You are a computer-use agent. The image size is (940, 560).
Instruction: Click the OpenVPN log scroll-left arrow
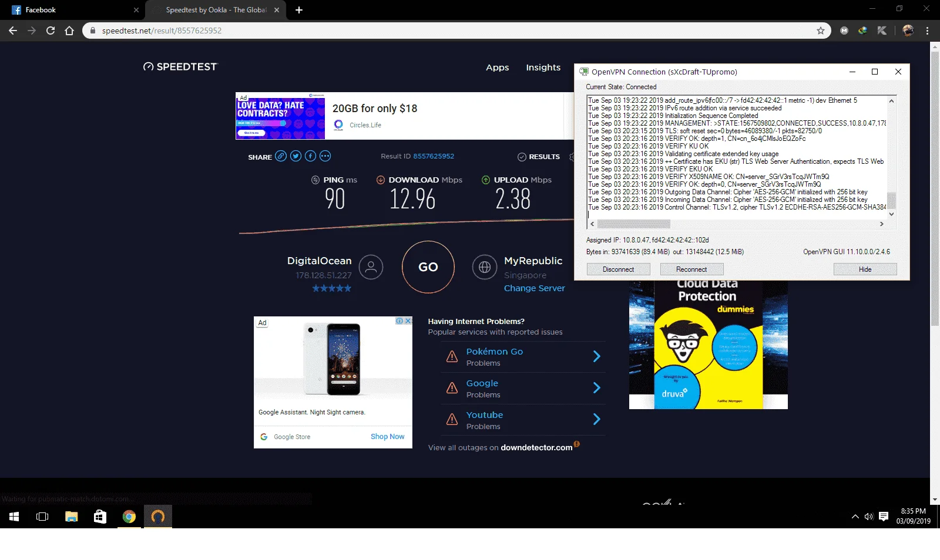tap(592, 224)
